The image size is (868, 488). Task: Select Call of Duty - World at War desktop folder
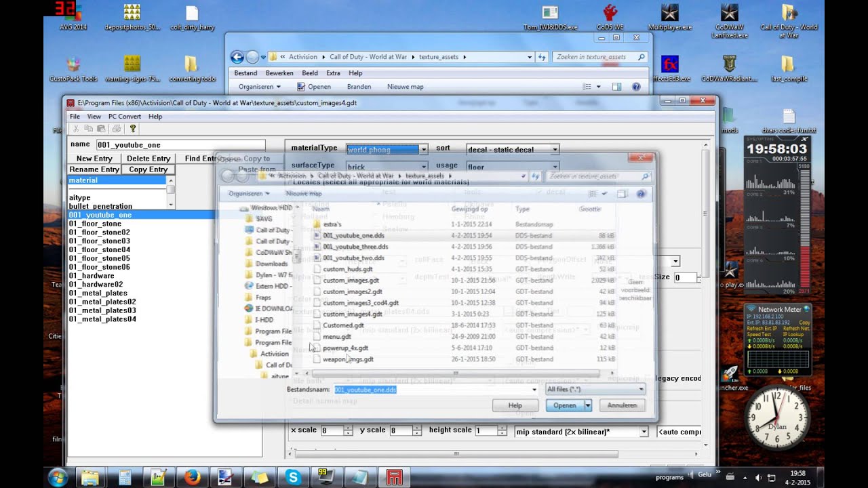point(789,20)
